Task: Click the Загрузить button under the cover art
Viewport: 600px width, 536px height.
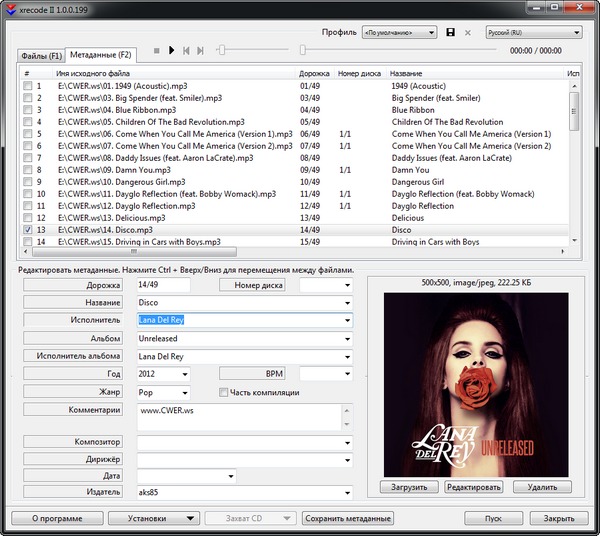Action: pyautogui.click(x=408, y=487)
